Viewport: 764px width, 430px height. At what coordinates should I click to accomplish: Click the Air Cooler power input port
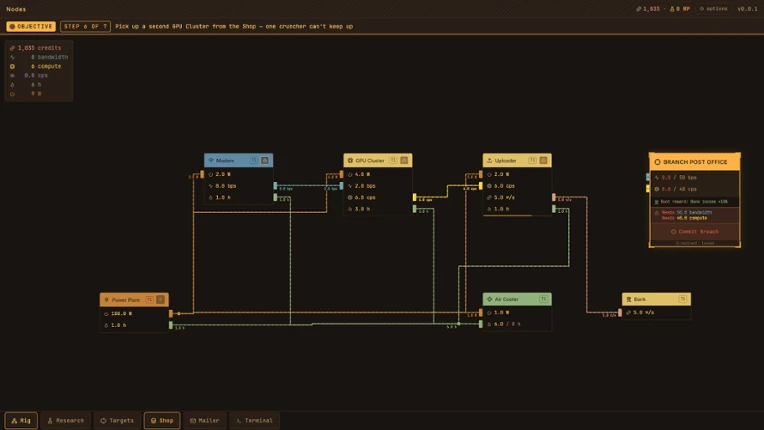(481, 312)
